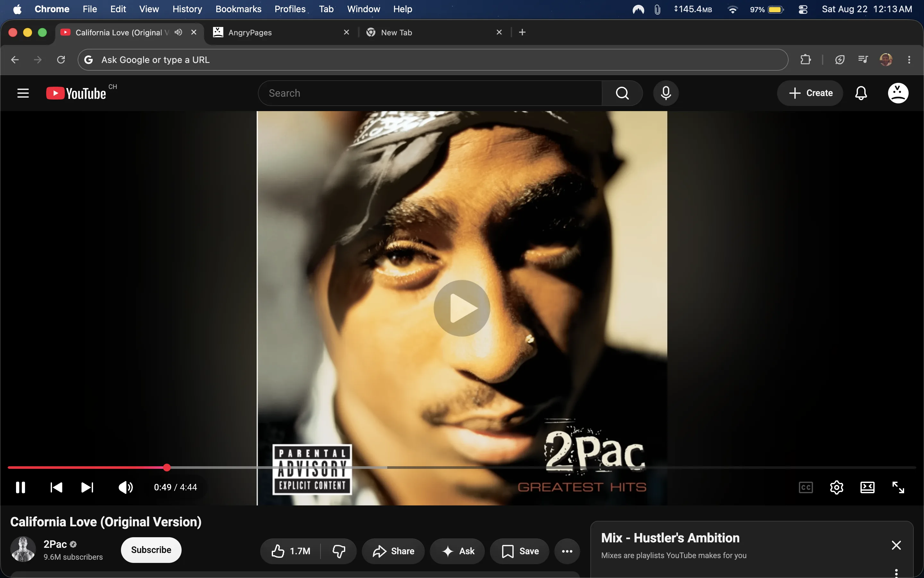Image resolution: width=924 pixels, height=578 pixels.
Task: Open YouTube notifications bell
Action: tap(861, 93)
